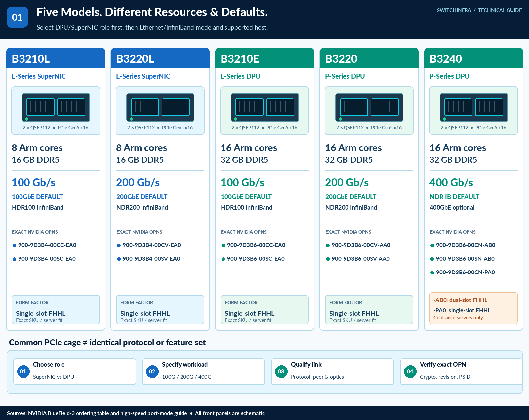Click the Sources footer line
529x420 pixels.
[136, 413]
